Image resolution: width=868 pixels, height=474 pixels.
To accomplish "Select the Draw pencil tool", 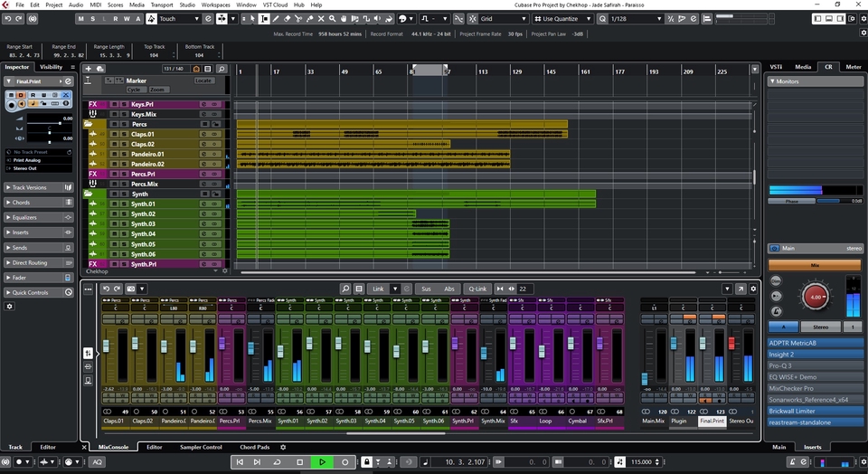I will (x=276, y=18).
